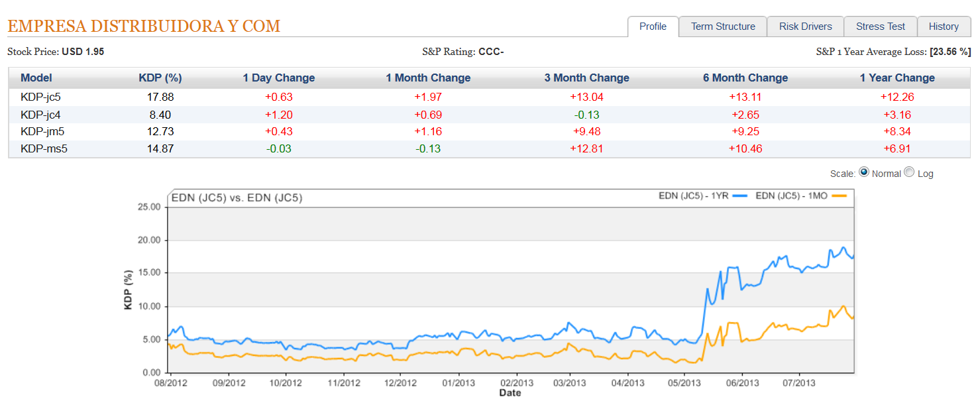Select the Log scale radio button
Image resolution: width=980 pixels, height=399 pixels.
(x=909, y=172)
